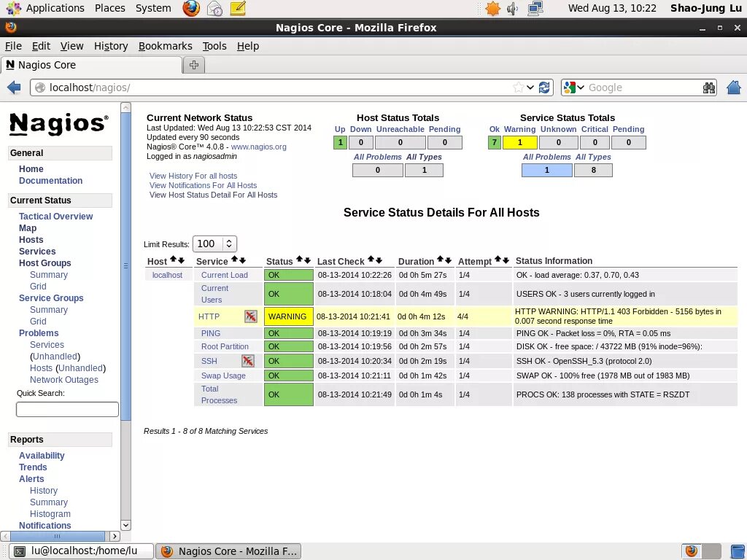Click www.nagios.org link

(x=259, y=147)
